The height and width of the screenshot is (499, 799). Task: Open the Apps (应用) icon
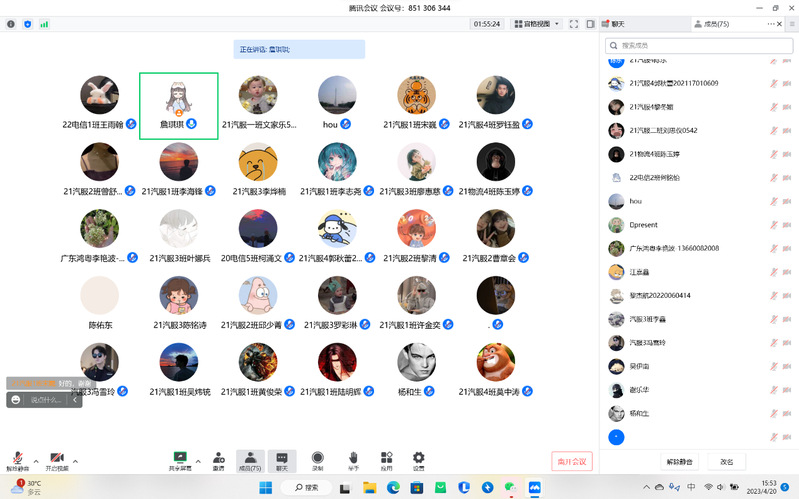(386, 459)
